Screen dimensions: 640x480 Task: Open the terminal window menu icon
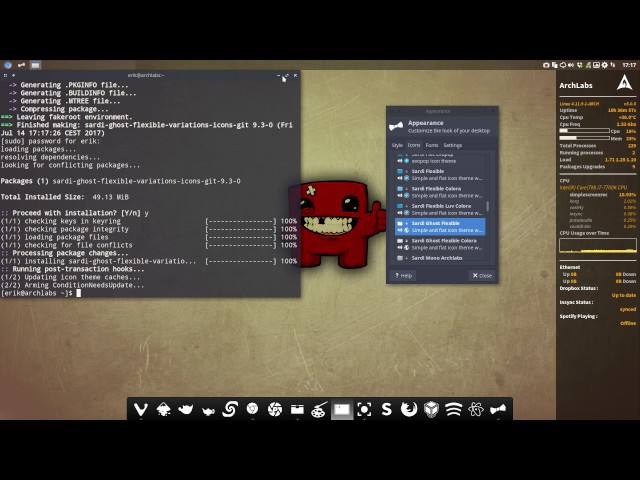(5, 75)
